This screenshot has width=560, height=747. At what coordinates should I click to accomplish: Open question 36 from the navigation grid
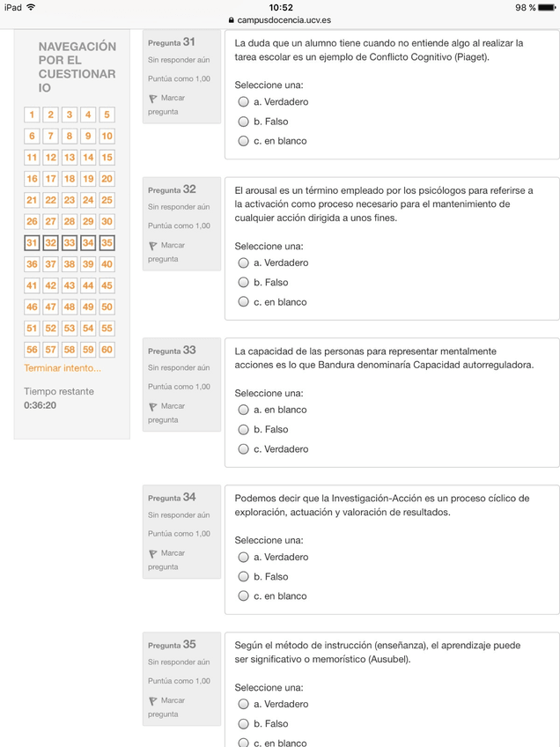pyautogui.click(x=32, y=264)
